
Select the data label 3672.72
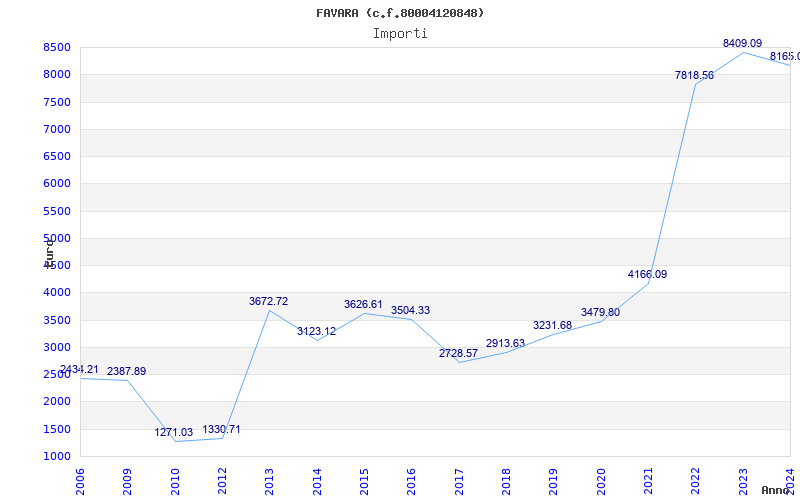268,302
